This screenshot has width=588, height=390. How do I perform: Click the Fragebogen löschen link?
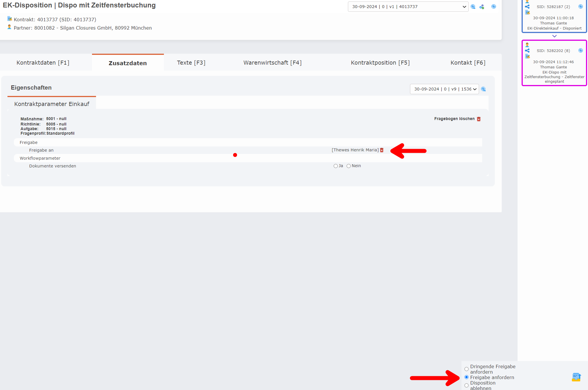point(454,119)
